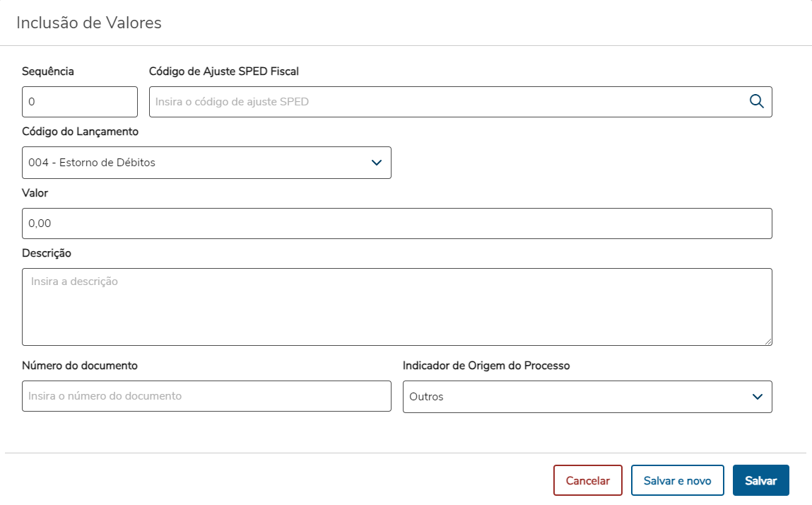Click the 'Número do documento' label

click(80, 366)
